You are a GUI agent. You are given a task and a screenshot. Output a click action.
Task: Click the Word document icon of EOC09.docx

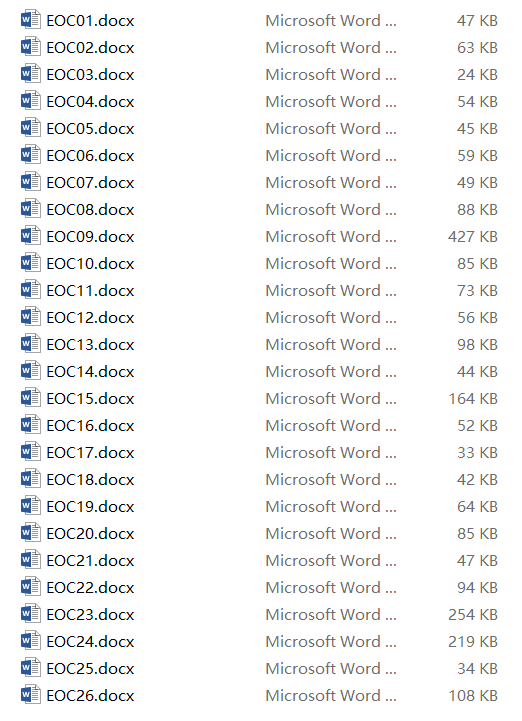tap(30, 236)
